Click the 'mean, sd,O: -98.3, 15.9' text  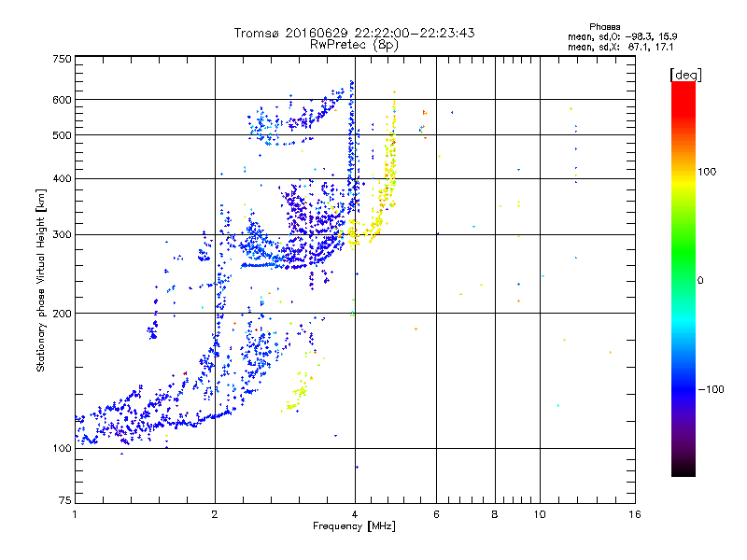pyautogui.click(x=622, y=36)
